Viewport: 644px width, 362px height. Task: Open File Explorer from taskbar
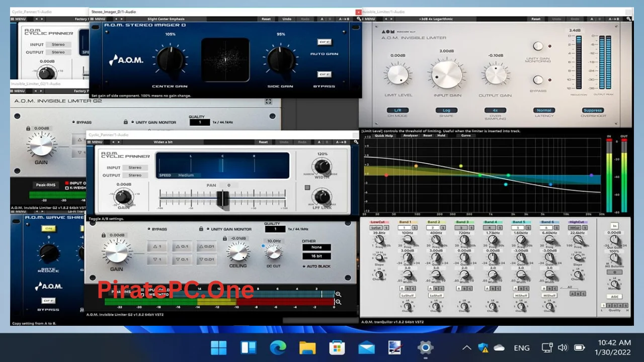307,347
